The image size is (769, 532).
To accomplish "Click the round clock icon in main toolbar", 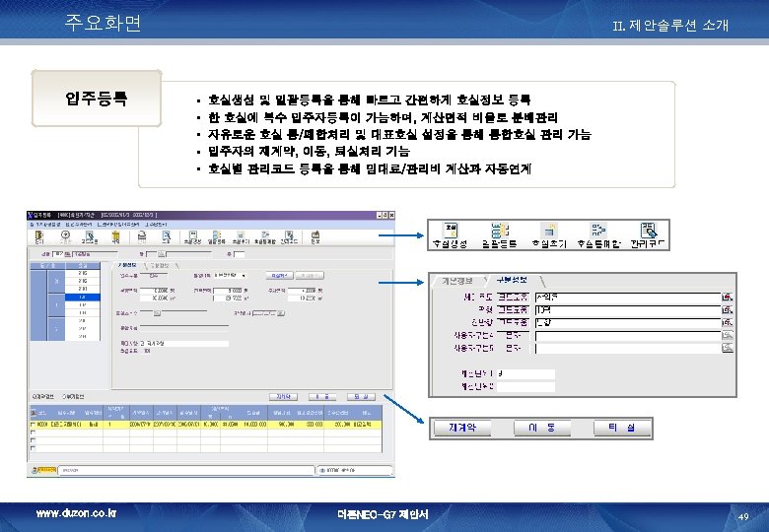I will (x=65, y=235).
